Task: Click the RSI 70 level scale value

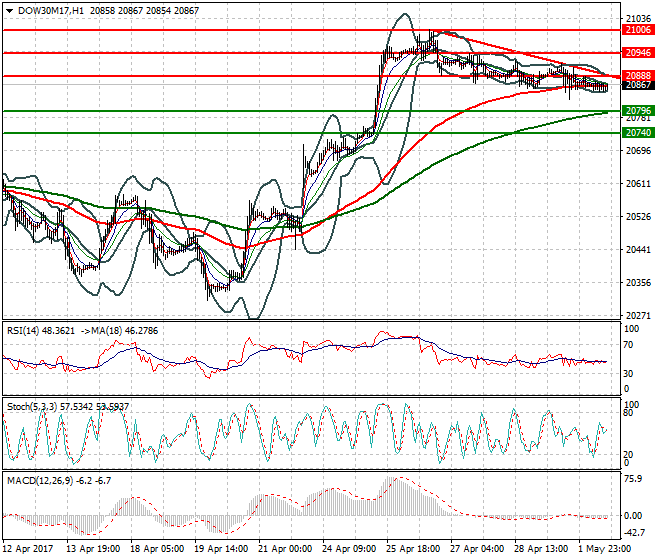Action: pos(628,345)
